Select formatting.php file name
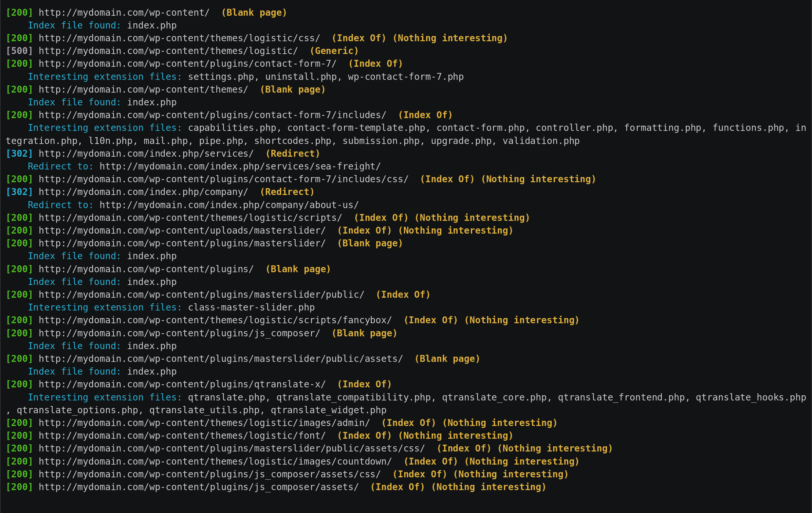 click(x=663, y=128)
